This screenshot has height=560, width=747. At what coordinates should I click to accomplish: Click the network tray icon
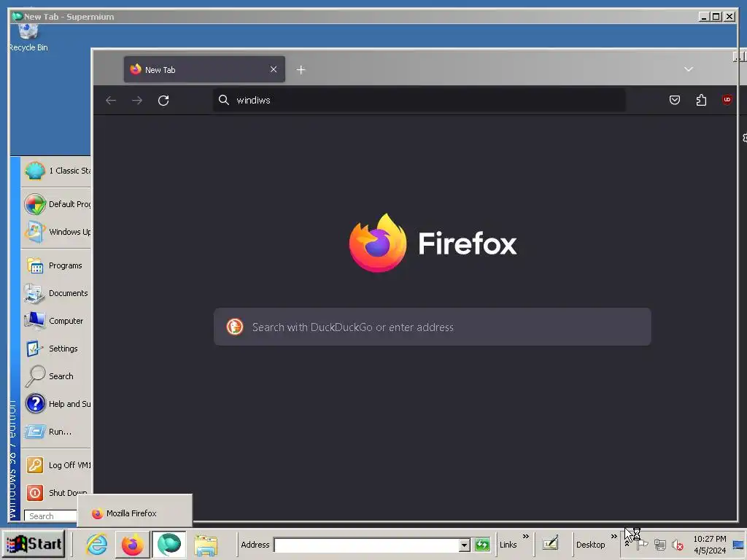[x=659, y=545]
